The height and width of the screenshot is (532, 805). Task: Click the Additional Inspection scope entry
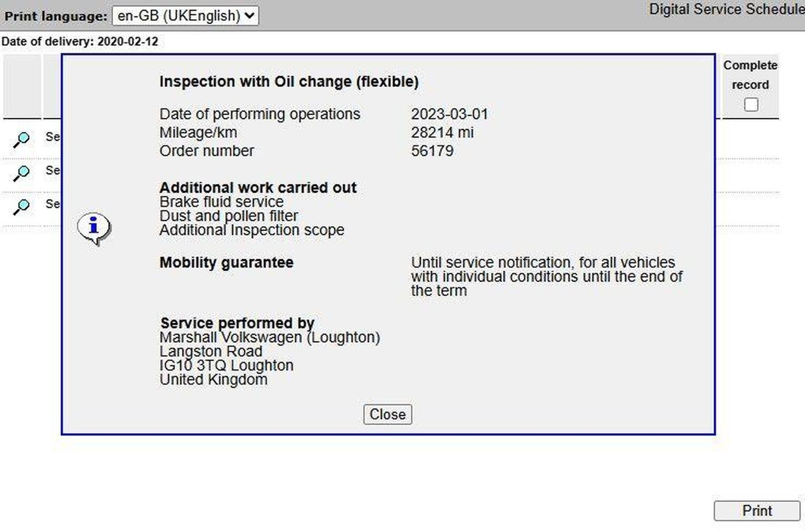tap(252, 230)
